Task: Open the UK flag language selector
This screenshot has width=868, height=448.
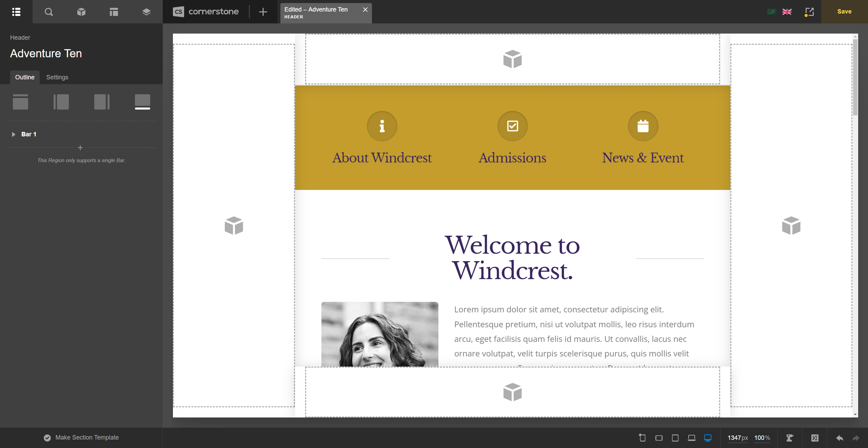Action: pos(787,12)
